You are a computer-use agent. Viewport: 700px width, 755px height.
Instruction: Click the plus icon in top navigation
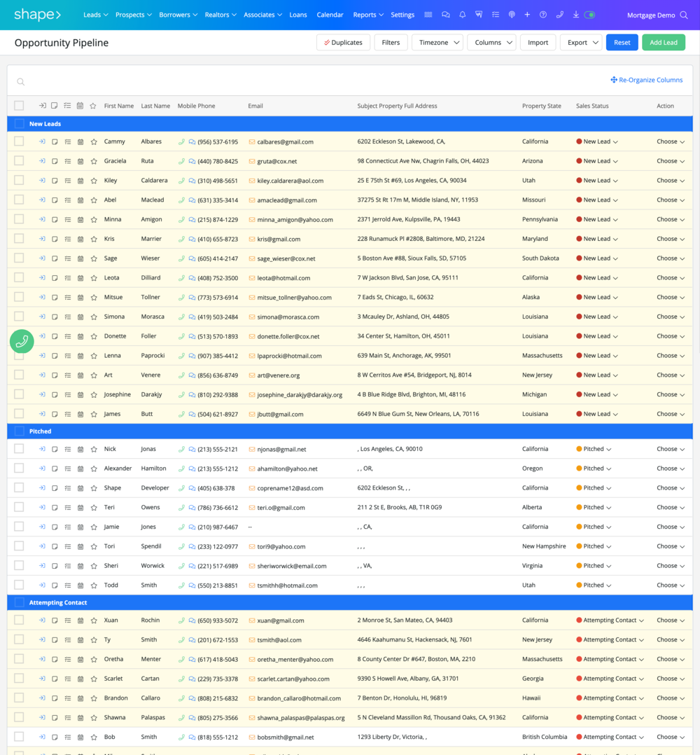(x=527, y=15)
